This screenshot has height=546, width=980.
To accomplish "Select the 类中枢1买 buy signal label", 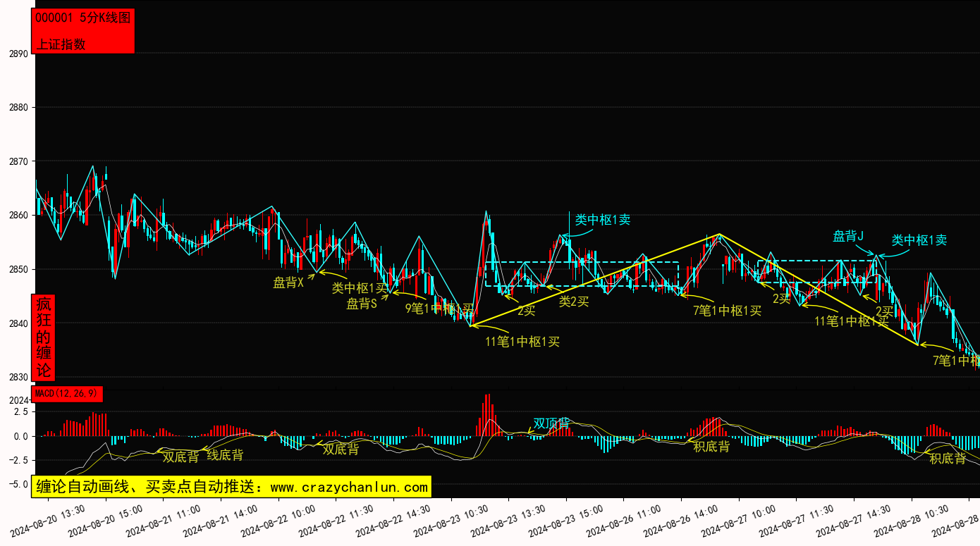I will [x=360, y=288].
